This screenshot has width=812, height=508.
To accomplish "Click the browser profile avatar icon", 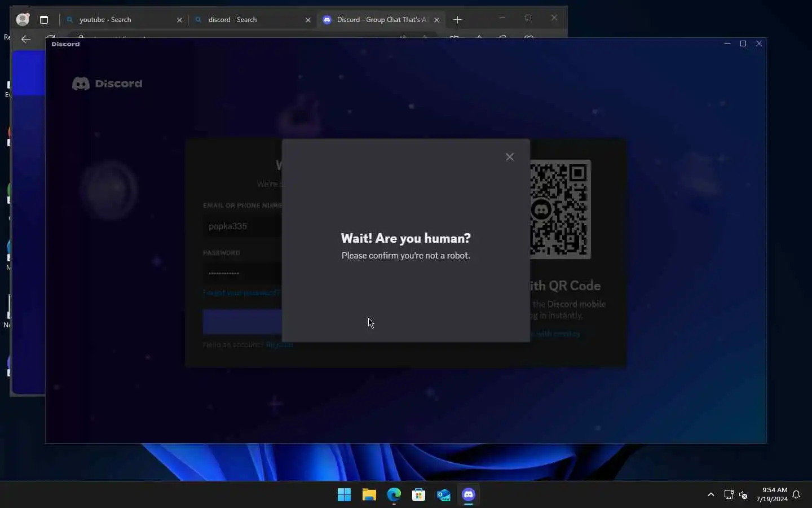I will pyautogui.click(x=23, y=20).
